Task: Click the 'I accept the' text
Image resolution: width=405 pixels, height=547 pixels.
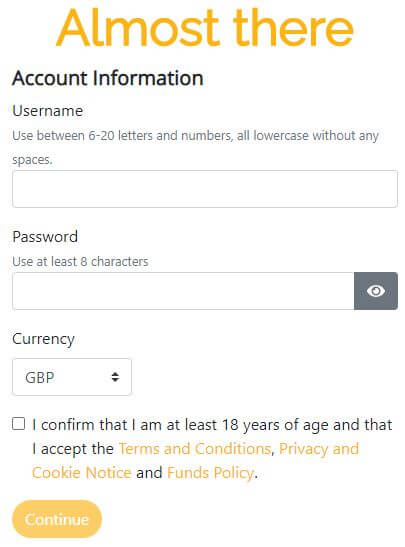Action: point(73,449)
